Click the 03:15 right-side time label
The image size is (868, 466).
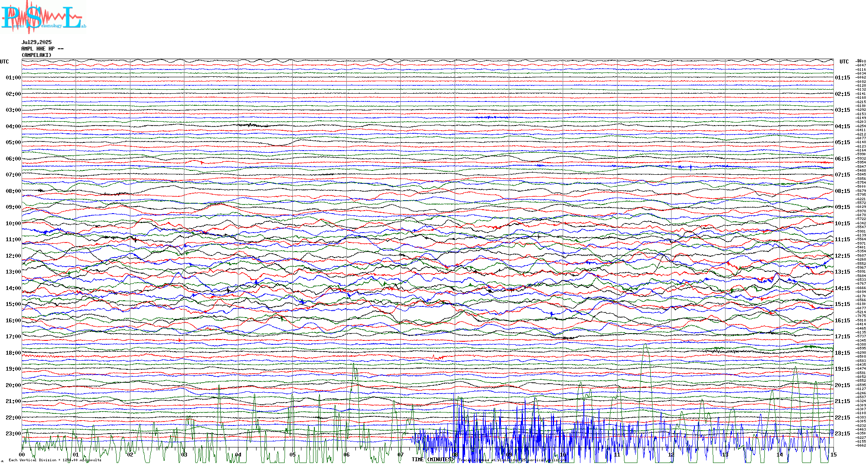pos(843,110)
